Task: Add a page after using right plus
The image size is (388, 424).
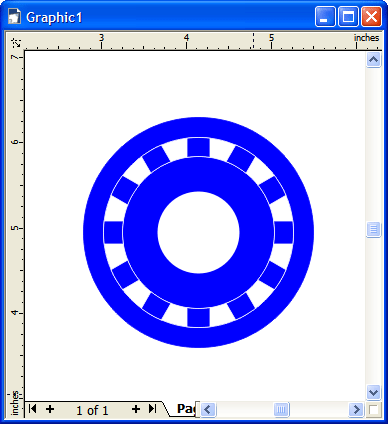Action: coord(136,409)
